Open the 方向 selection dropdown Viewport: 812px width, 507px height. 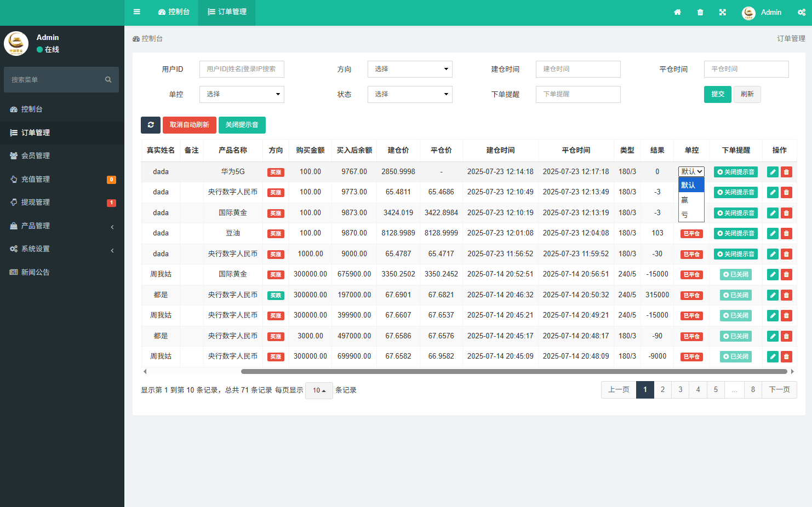point(410,69)
